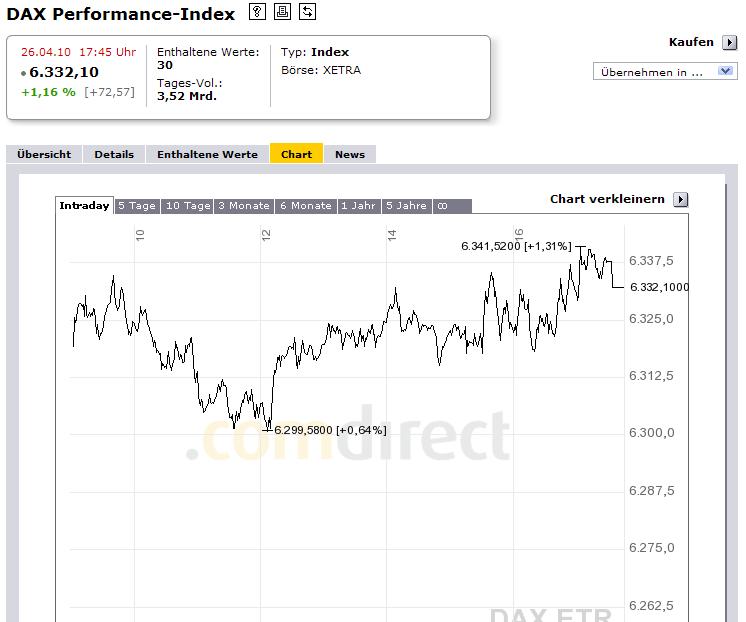Click the Kaufen link

point(691,42)
